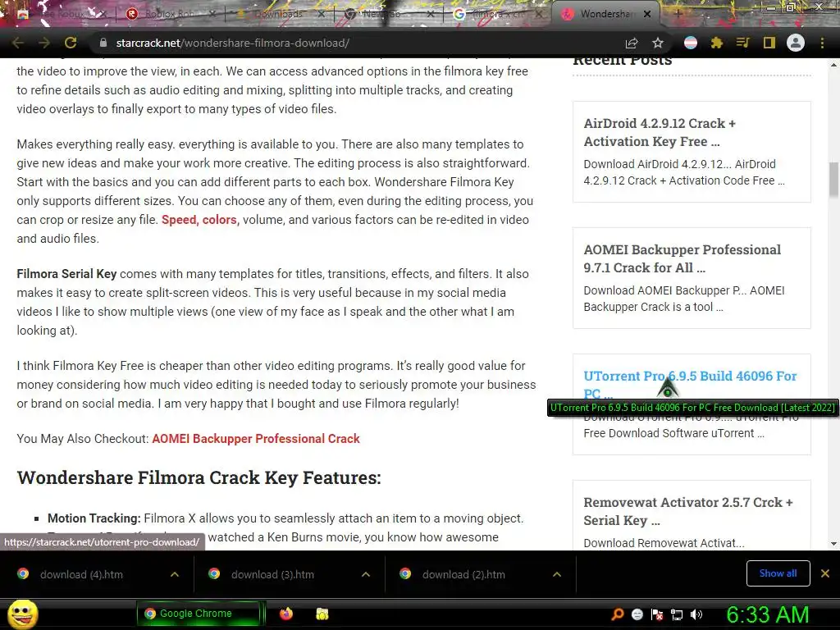The image size is (840, 630).
Task: Click AirDroid post description text
Action: point(684,172)
